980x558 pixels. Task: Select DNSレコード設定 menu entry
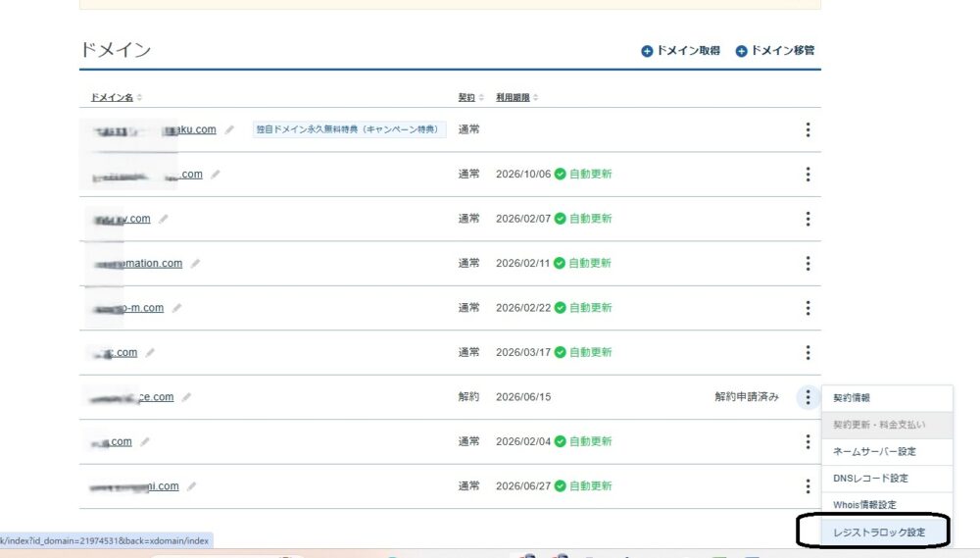(870, 479)
